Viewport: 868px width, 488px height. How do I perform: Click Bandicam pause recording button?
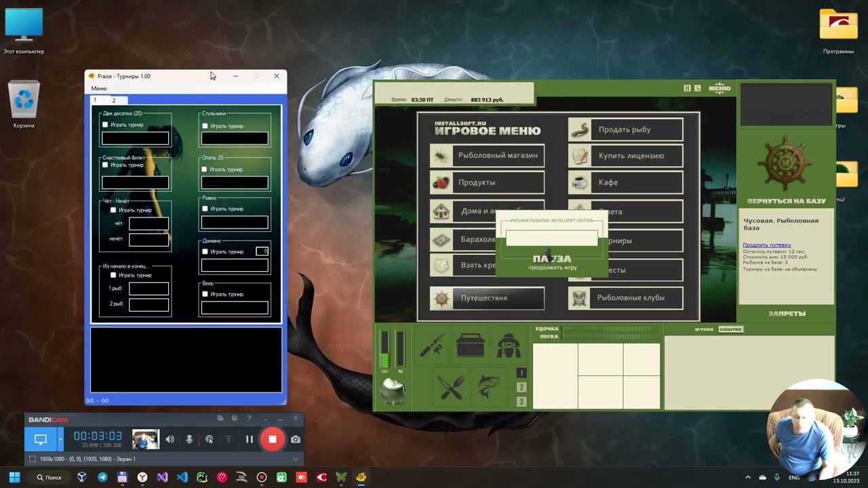click(249, 439)
